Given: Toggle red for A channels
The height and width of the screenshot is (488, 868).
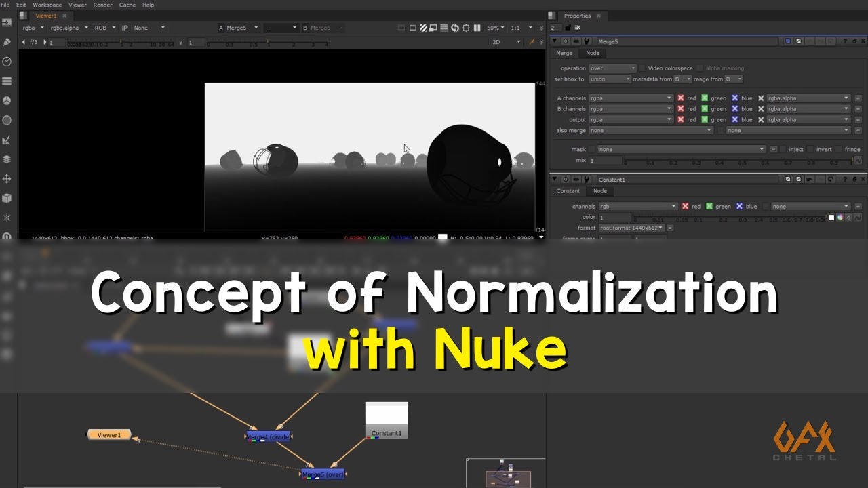Looking at the screenshot, I should 681,98.
